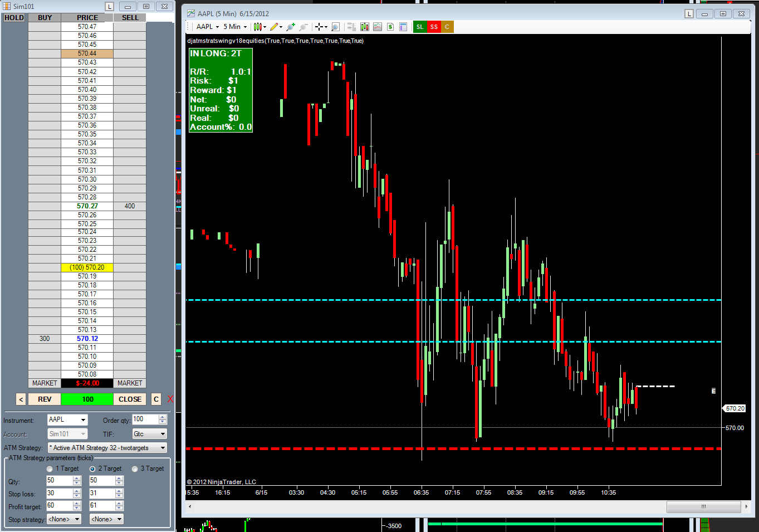Image resolution: width=759 pixels, height=532 pixels.
Task: Click the sell MARKET button
Action: click(130, 383)
